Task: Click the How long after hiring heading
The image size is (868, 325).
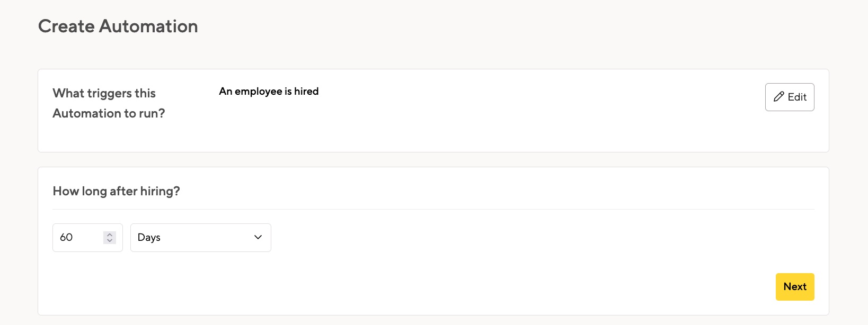Action: pos(116,191)
